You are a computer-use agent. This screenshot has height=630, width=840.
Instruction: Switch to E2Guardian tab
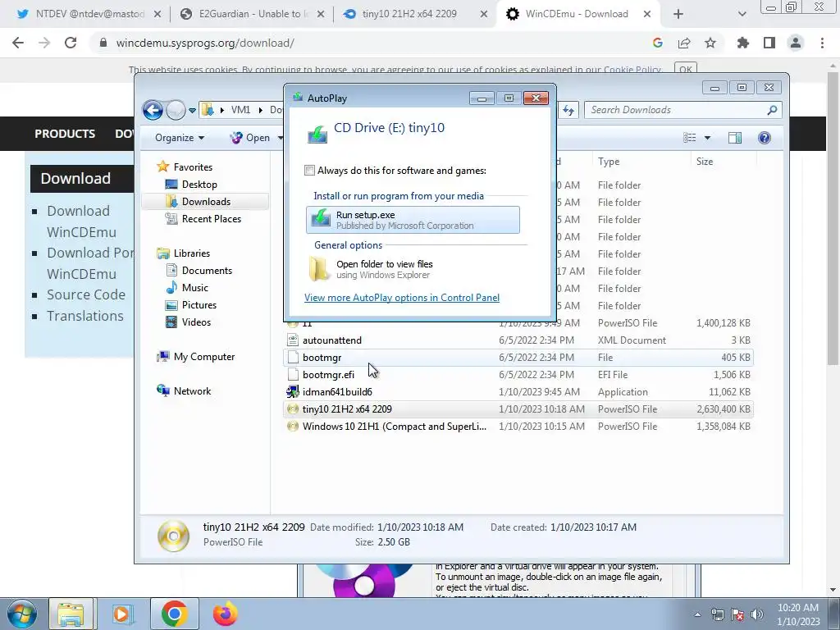[x=252, y=14]
